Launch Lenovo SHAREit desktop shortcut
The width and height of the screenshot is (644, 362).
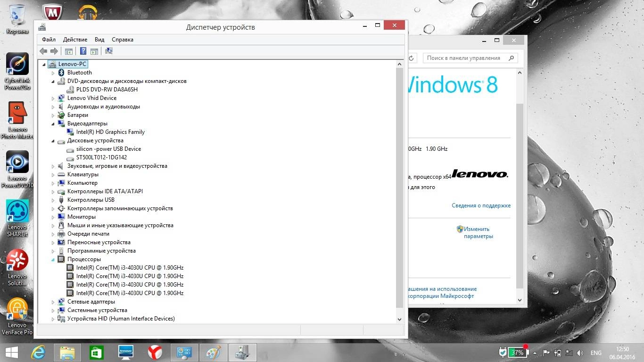point(17,218)
